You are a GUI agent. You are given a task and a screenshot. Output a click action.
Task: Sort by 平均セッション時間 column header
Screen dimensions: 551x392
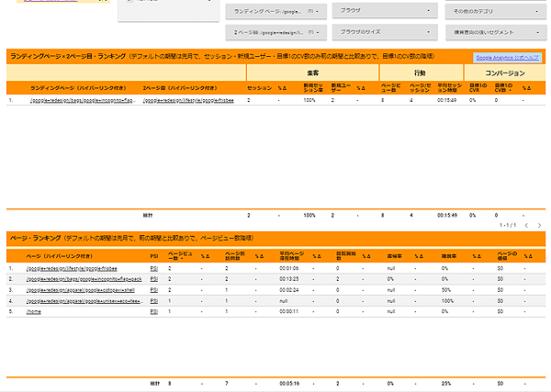tap(449, 88)
